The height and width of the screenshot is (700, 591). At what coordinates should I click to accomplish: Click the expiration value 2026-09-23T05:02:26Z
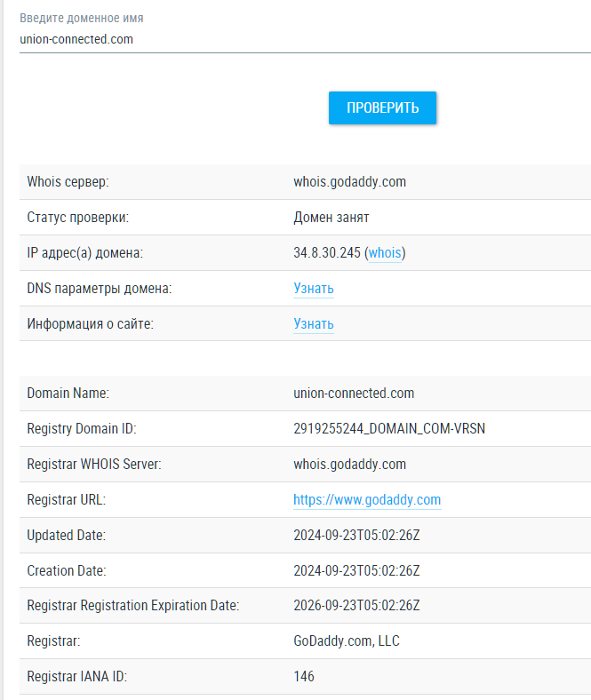[x=356, y=605]
